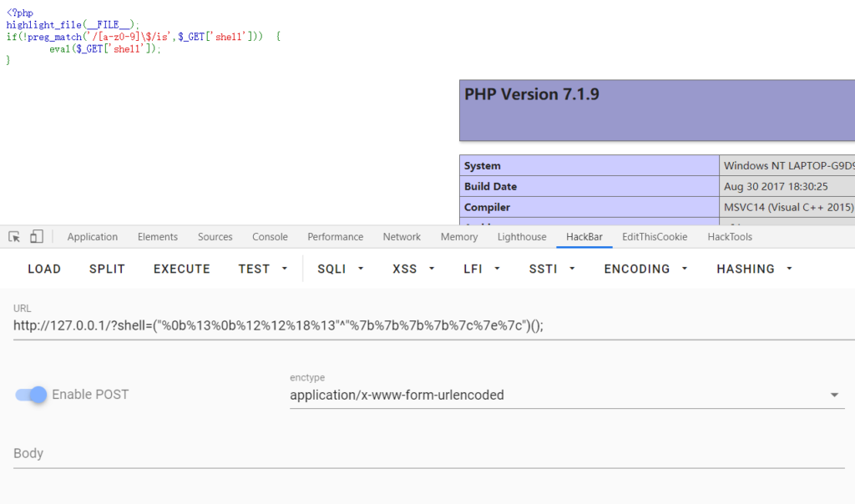Activate the inspect element picker icon
The height and width of the screenshot is (504, 855).
pyautogui.click(x=14, y=236)
